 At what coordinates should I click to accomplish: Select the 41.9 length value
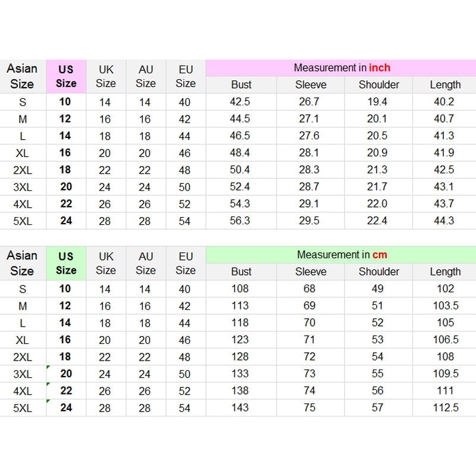[444, 153]
